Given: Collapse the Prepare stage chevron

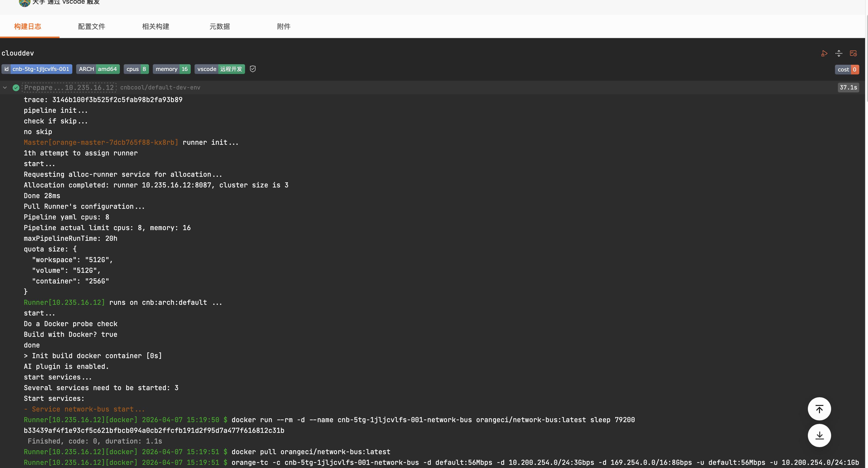Looking at the screenshot, I should pyautogui.click(x=5, y=88).
